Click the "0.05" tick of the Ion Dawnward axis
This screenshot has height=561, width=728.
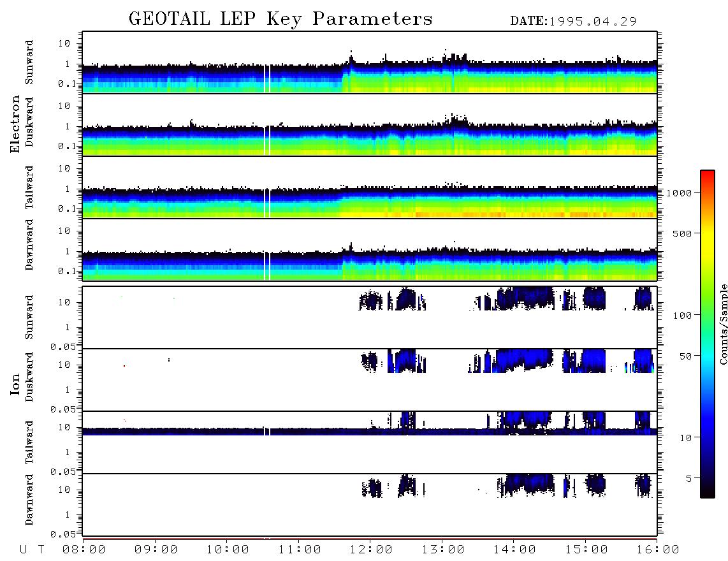click(62, 534)
